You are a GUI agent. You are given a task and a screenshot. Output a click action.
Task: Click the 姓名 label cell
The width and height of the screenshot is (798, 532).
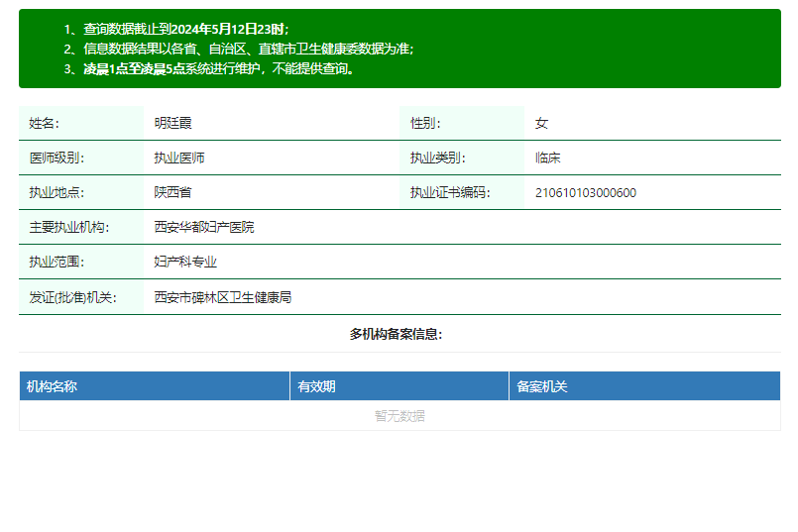tap(81, 123)
